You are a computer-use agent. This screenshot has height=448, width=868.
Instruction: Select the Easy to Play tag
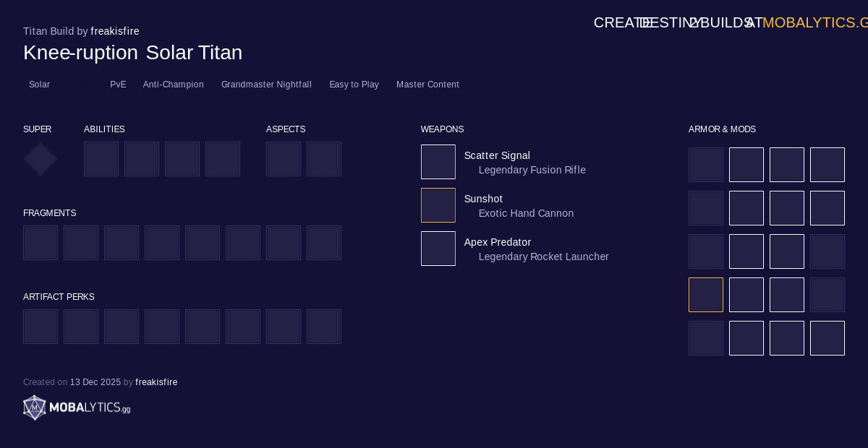(x=354, y=85)
